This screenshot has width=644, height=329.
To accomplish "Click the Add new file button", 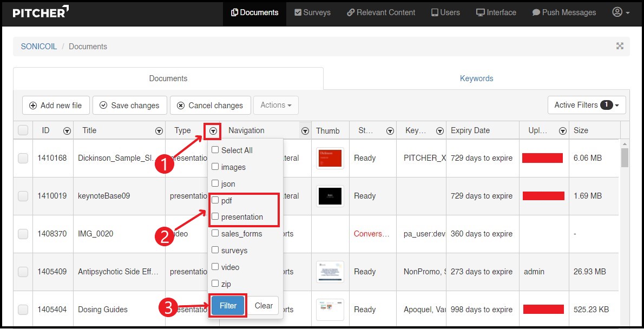I will [56, 105].
